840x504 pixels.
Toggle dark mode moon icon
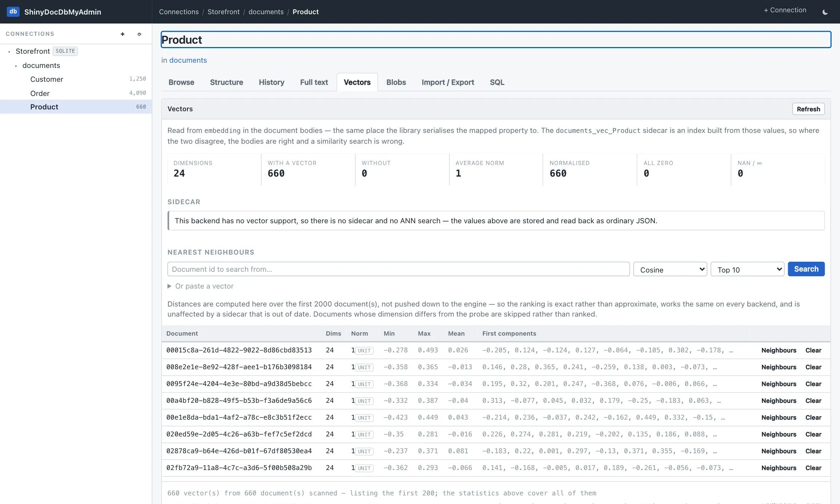825,12
